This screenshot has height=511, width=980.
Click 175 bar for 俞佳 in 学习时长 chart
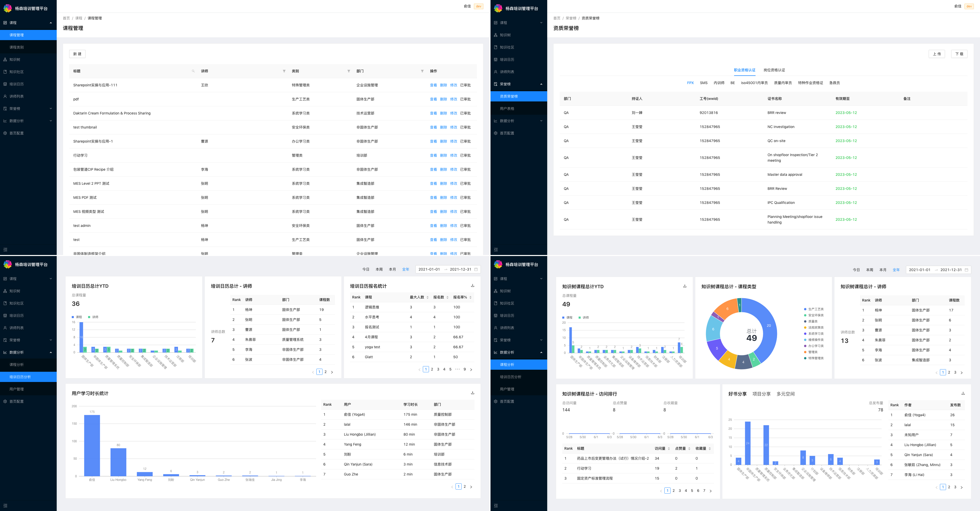(x=92, y=445)
